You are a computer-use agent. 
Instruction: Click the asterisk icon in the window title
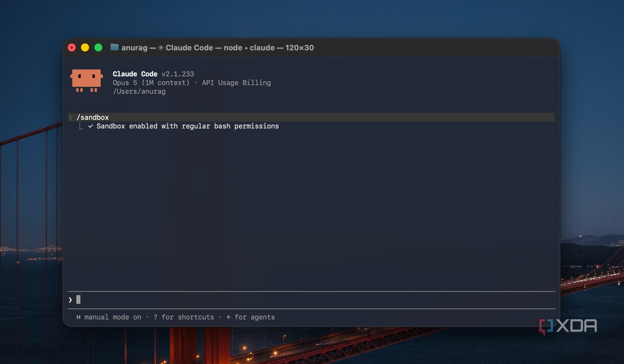(161, 47)
